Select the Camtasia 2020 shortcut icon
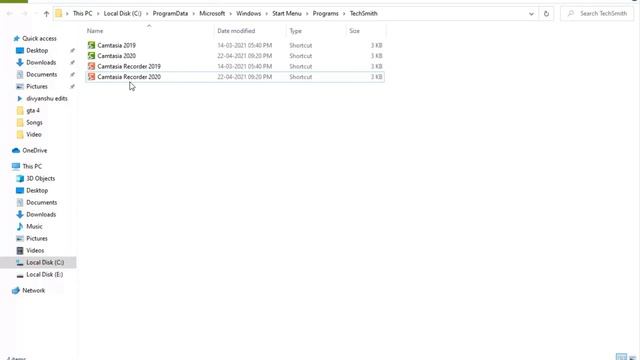Viewport: 640px width, 360px height. (91, 56)
